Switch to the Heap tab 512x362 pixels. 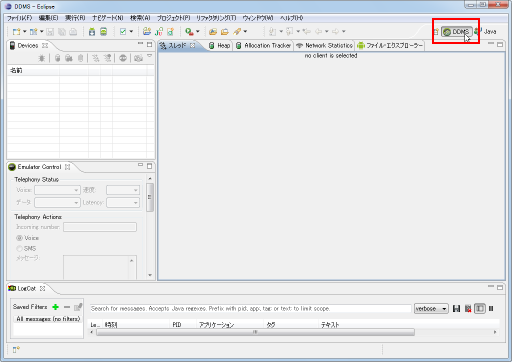tap(220, 46)
